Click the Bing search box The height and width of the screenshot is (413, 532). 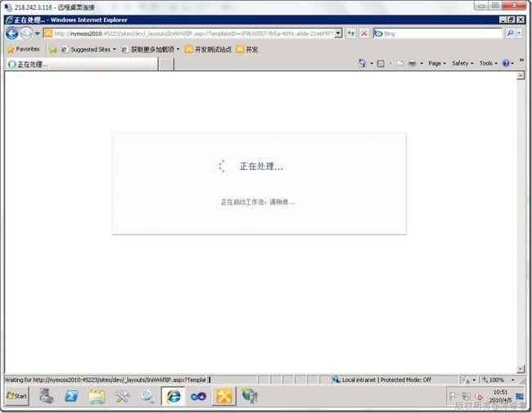tap(438, 34)
